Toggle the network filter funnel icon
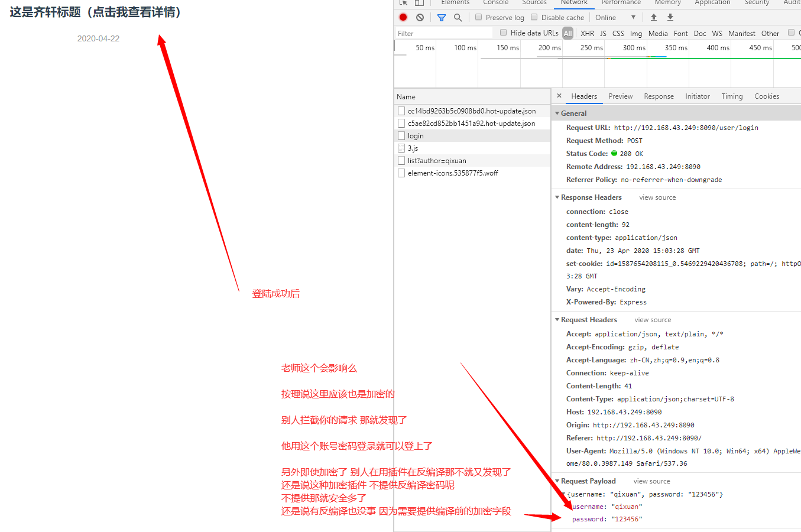Screen dimensions: 801x532 pyautogui.click(x=441, y=18)
